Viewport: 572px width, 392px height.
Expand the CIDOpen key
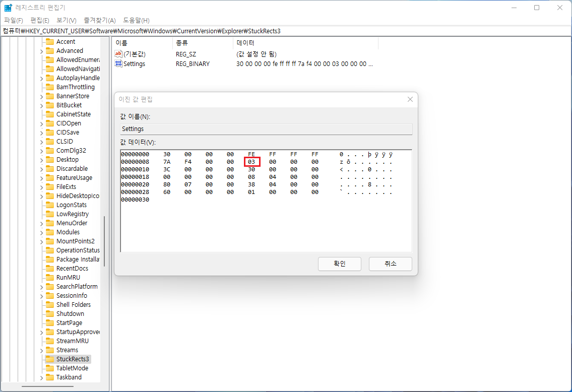click(x=41, y=124)
